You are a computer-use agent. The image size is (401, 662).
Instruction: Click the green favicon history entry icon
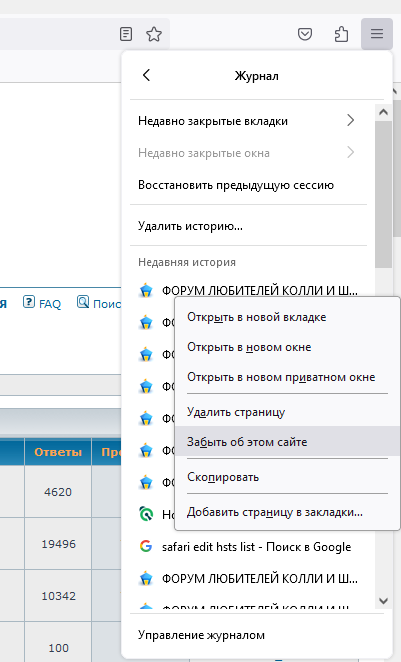(x=146, y=514)
